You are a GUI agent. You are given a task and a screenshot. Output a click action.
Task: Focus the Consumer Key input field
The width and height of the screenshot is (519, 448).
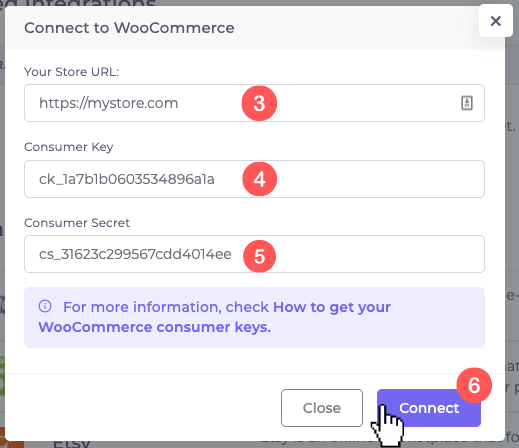coord(254,179)
